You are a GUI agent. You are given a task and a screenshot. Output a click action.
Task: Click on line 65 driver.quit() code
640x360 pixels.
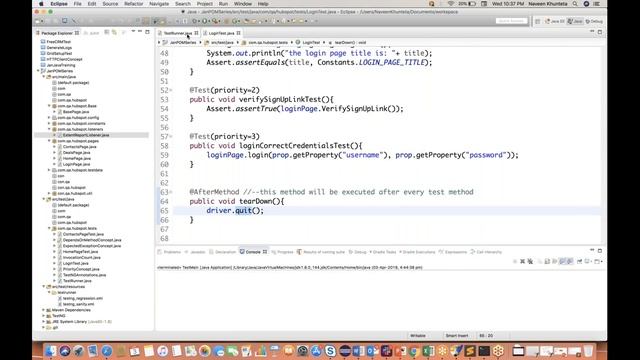[x=235, y=211]
